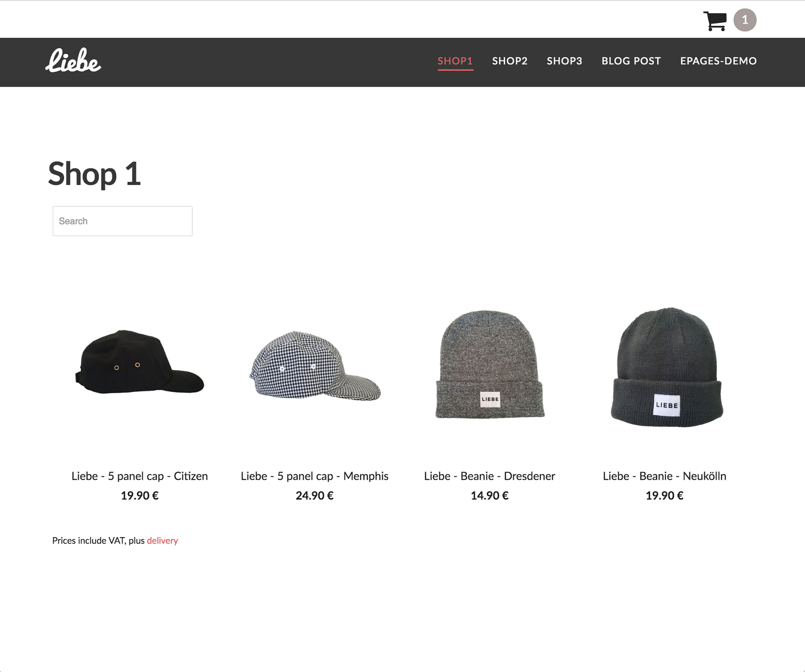Open the BLOG POST page
This screenshot has width=805, height=672.
[x=631, y=61]
